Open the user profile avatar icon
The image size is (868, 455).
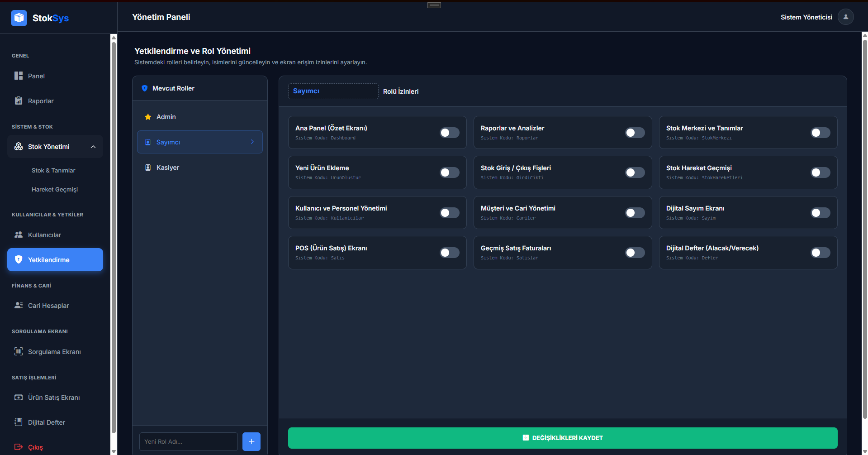(845, 17)
